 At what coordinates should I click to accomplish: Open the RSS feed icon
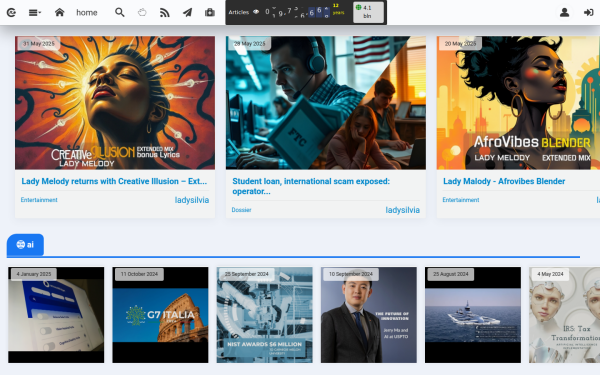(x=165, y=13)
